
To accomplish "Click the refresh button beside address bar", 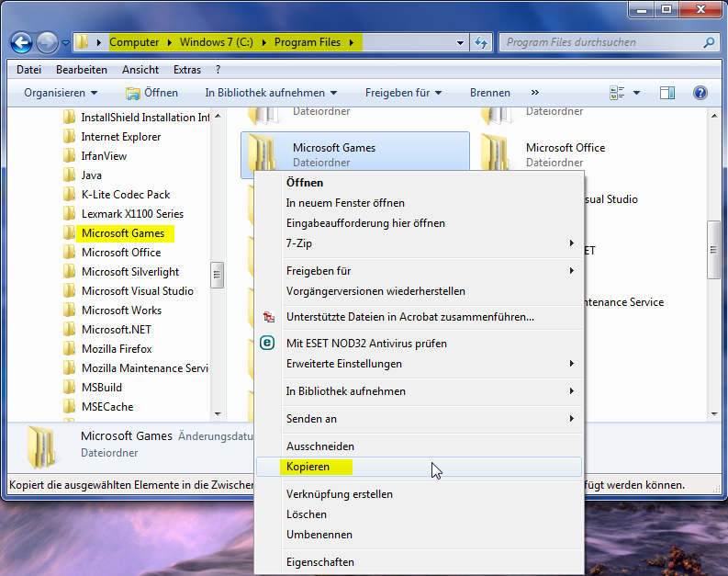I will point(481,43).
